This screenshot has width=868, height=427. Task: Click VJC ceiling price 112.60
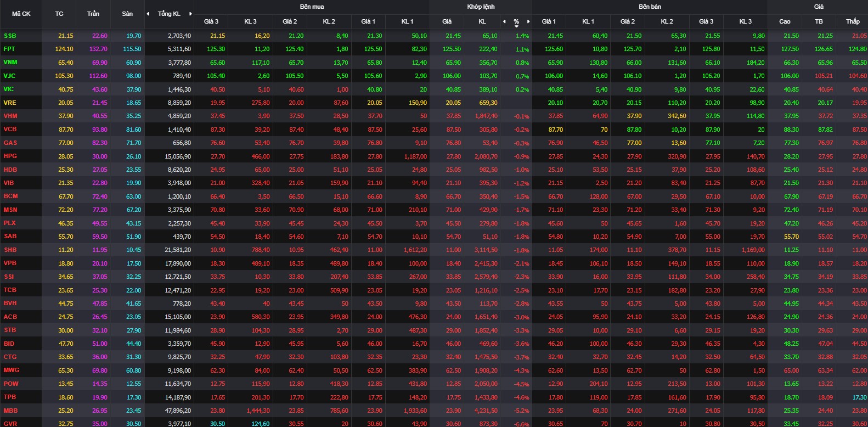point(98,76)
